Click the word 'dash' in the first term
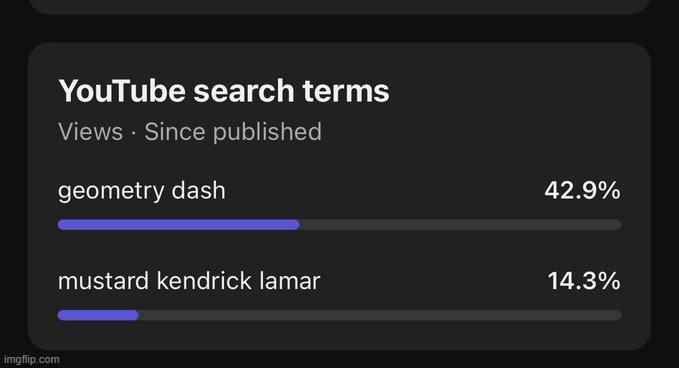679x368 pixels. pos(198,191)
